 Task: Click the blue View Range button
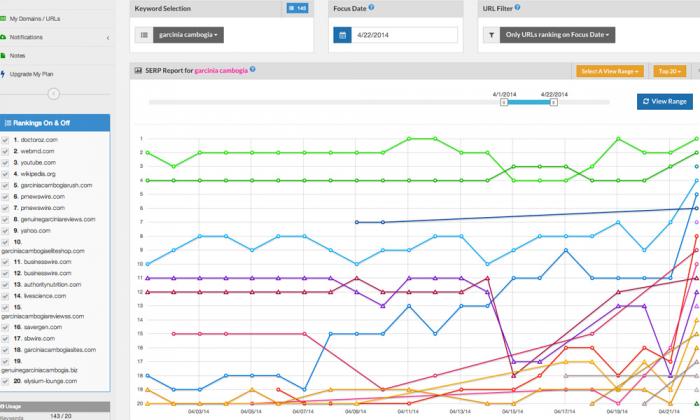665,101
